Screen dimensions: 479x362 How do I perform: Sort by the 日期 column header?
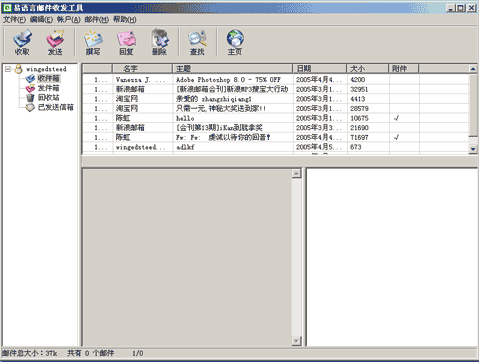[319, 69]
